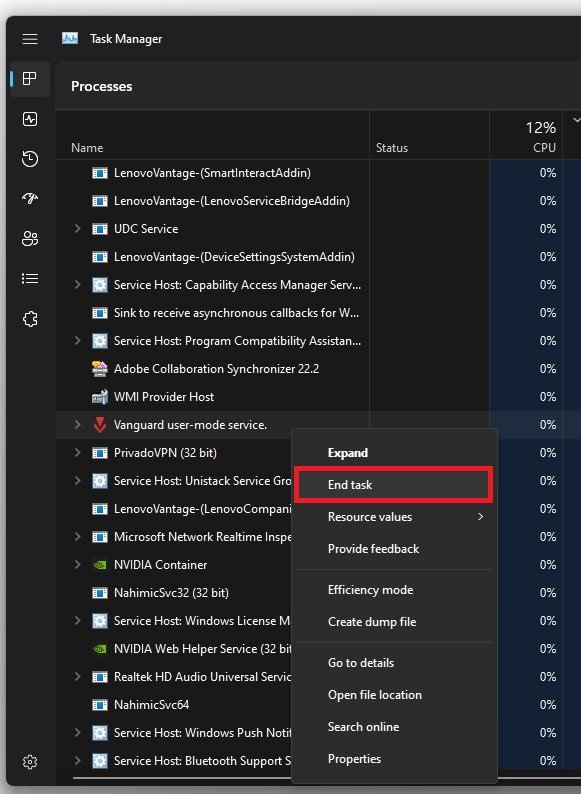581x794 pixels.
Task: Open the Startup apps sidebar icon
Action: point(30,198)
